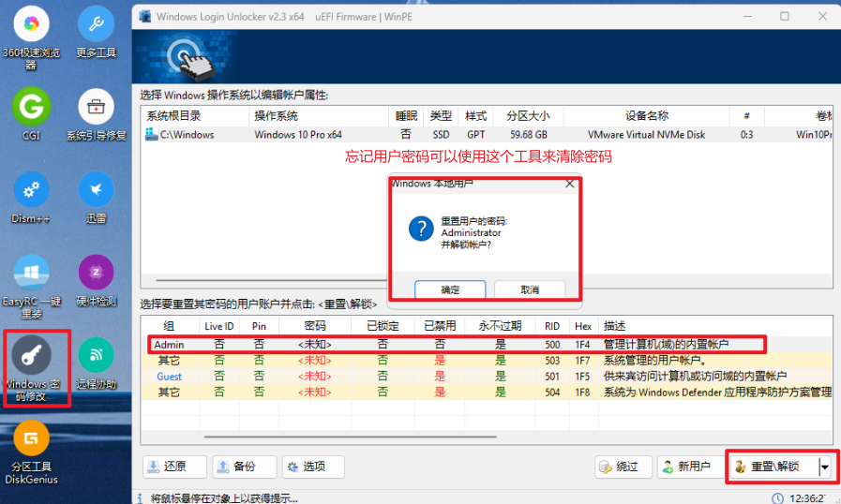
Task: Click the 类型 column header
Action: point(441,116)
